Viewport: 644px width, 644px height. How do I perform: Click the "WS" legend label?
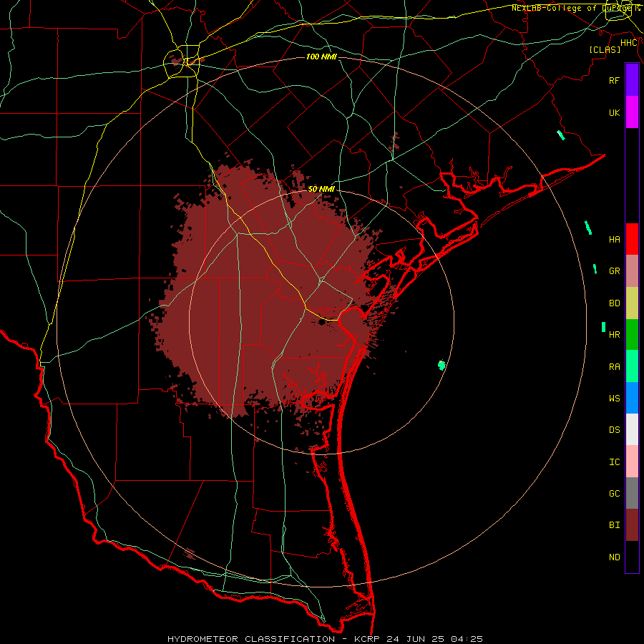(x=614, y=398)
